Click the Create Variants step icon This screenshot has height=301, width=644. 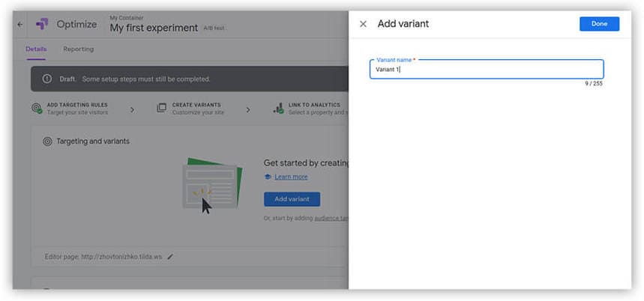[161, 109]
